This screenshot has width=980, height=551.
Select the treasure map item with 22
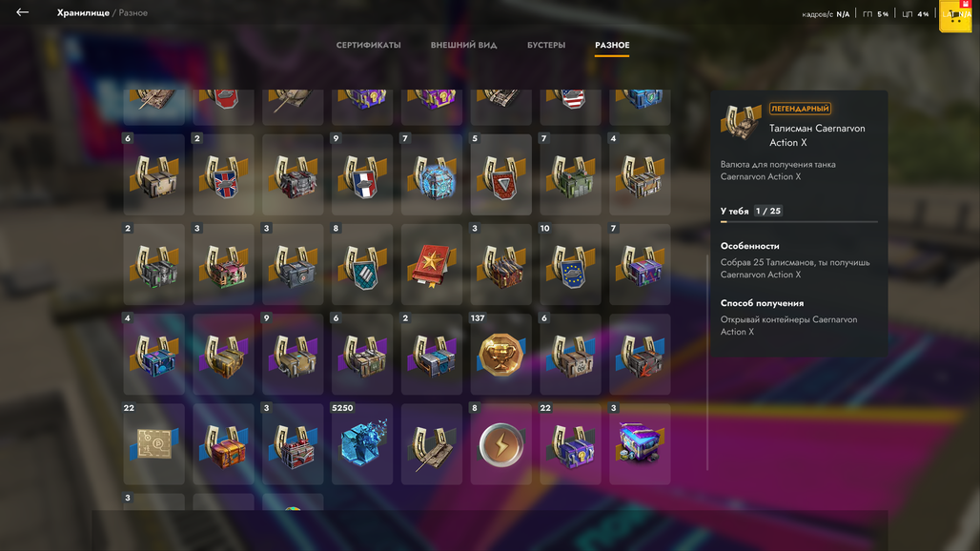[153, 444]
